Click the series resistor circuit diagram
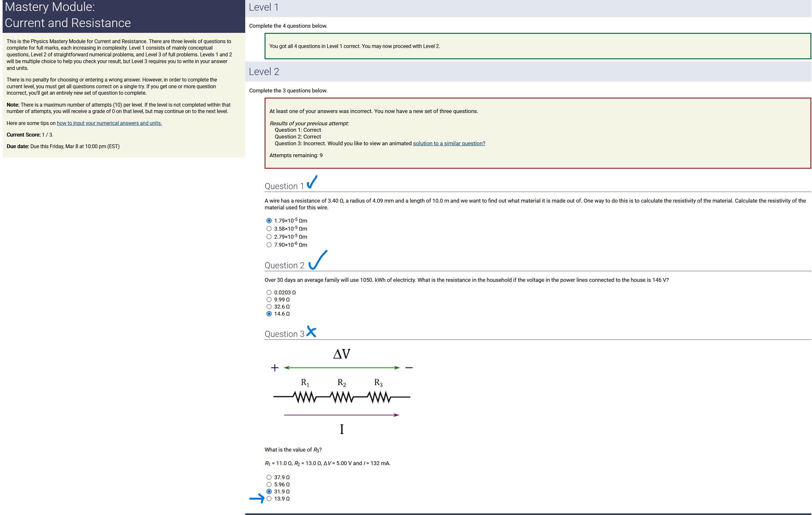812x515 pixels. [342, 393]
